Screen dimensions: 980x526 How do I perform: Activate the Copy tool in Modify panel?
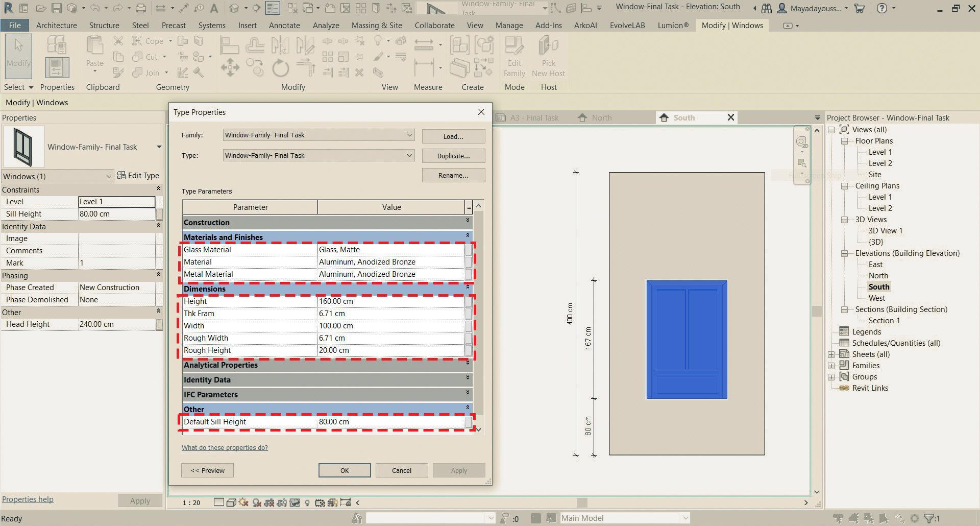click(x=255, y=68)
